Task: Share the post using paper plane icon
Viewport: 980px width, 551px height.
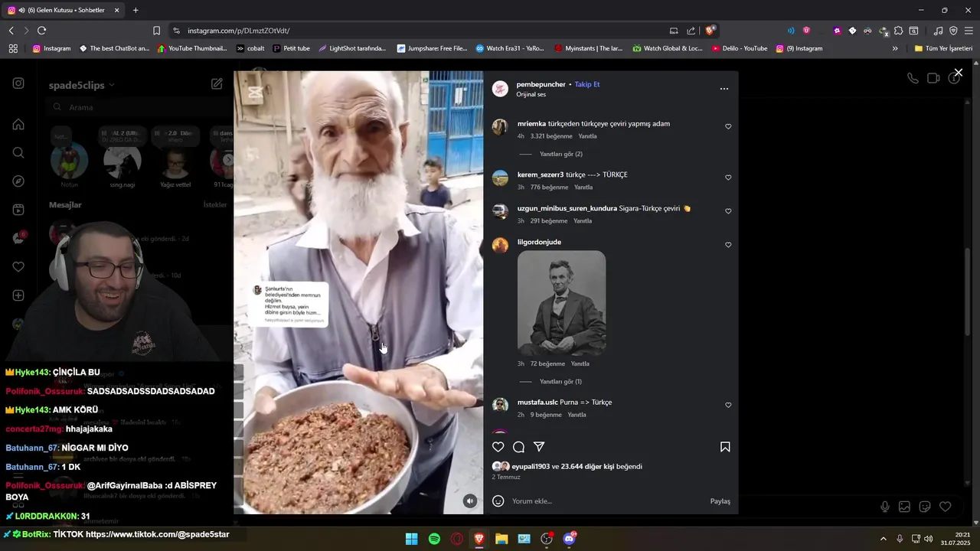Action: (539, 447)
